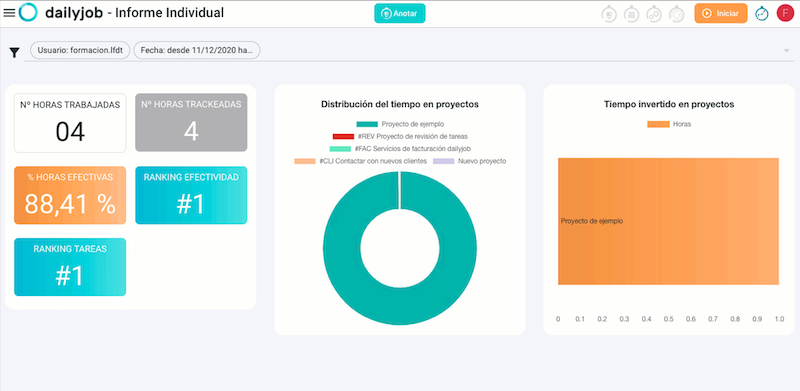This screenshot has width=800, height=391.
Task: Select the Usuario: formacion.lfdt filter chip
Action: 80,51
